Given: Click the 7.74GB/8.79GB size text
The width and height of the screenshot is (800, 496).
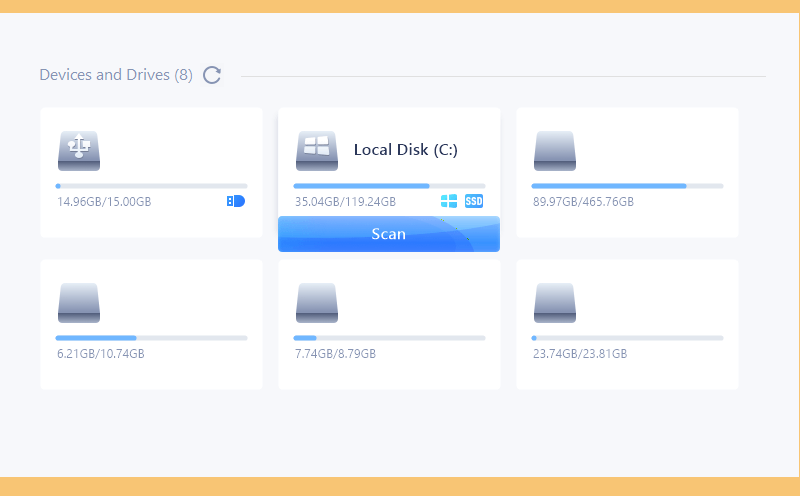Looking at the screenshot, I should 335,354.
